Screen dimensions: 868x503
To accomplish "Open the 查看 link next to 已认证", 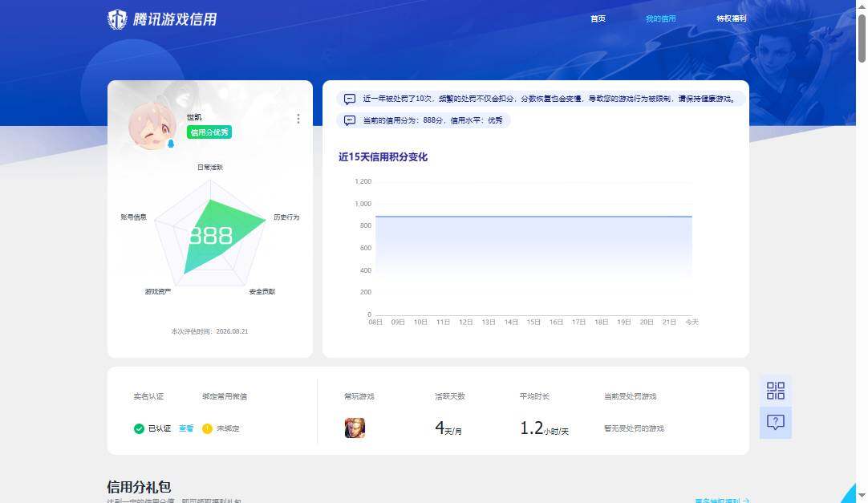I will [x=186, y=428].
